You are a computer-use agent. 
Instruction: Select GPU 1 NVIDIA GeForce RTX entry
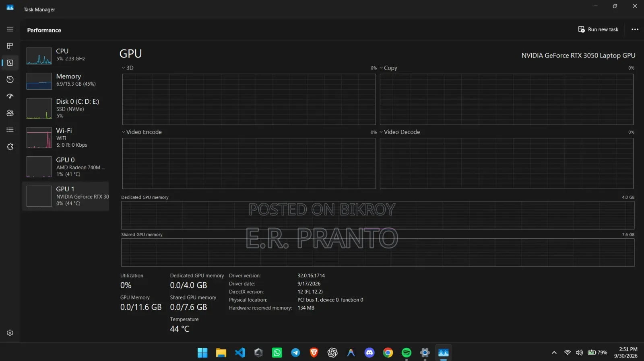[x=66, y=196]
